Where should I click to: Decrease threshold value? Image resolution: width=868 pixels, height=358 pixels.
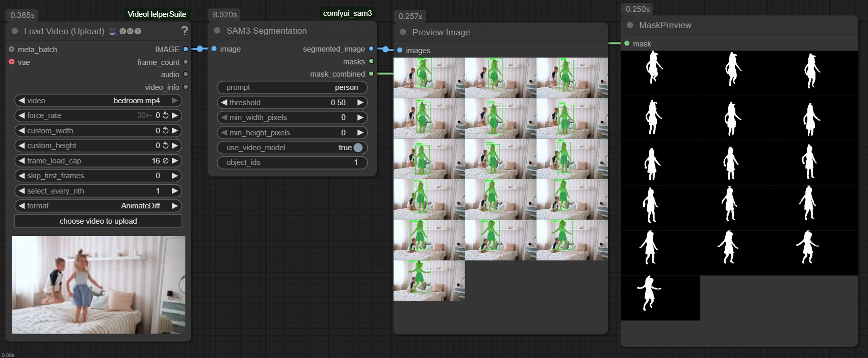224,103
